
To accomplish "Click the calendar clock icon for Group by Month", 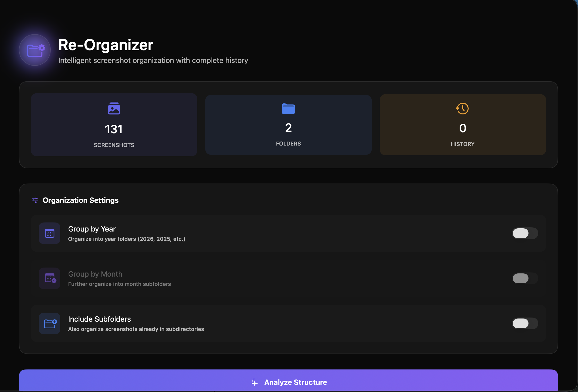I will pyautogui.click(x=49, y=278).
